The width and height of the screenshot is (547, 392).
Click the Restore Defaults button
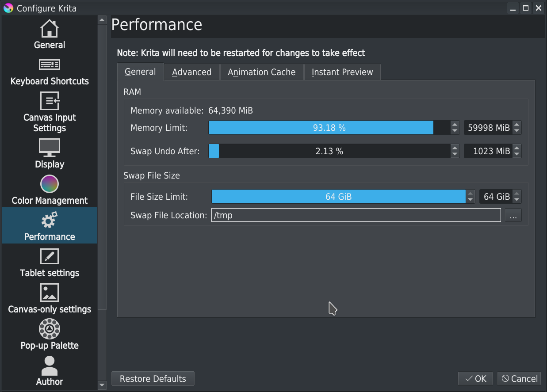[x=153, y=379]
